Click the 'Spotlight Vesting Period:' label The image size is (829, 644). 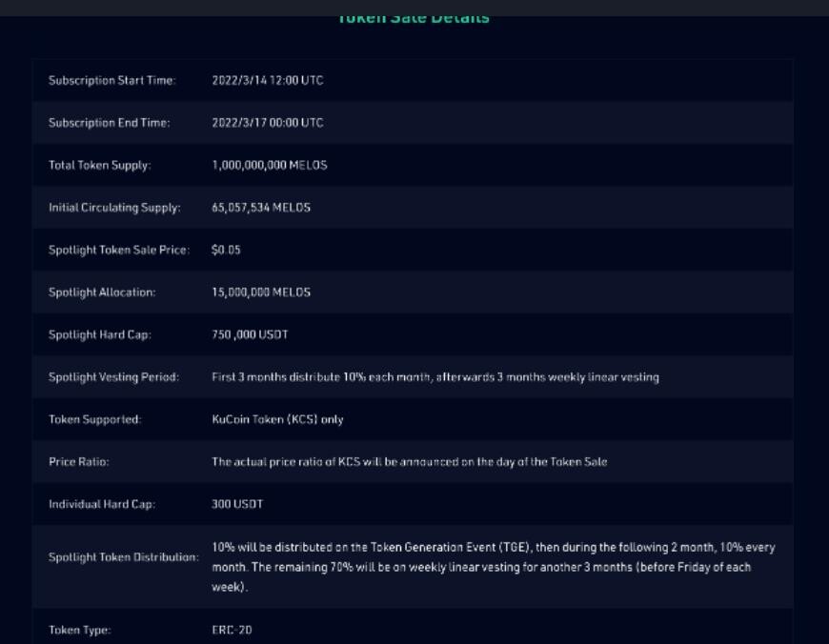(113, 377)
